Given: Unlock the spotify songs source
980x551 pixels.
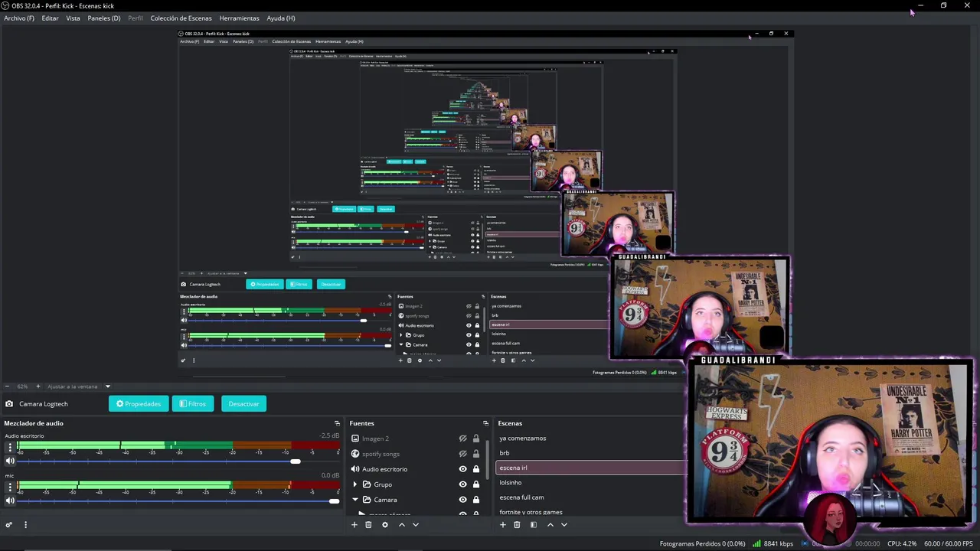Looking at the screenshot, I should tap(475, 454).
